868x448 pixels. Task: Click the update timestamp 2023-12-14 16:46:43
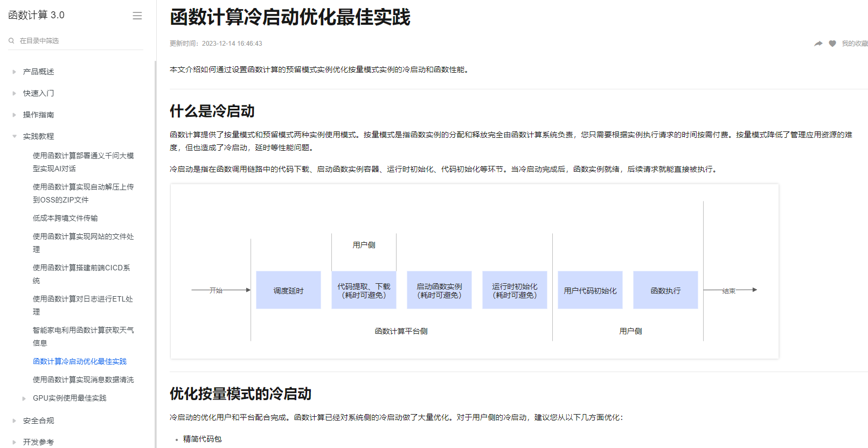point(232,44)
